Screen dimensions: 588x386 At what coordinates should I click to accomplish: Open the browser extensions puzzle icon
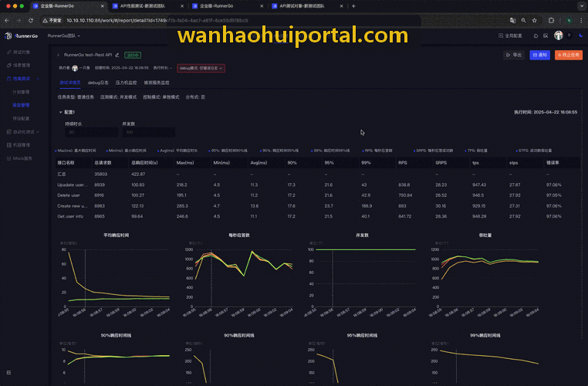[551, 20]
